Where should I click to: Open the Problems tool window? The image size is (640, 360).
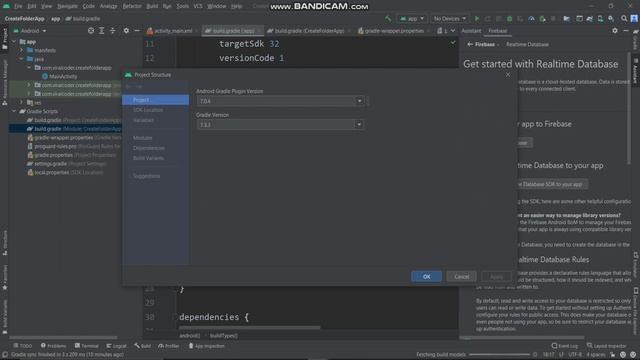pos(53,346)
